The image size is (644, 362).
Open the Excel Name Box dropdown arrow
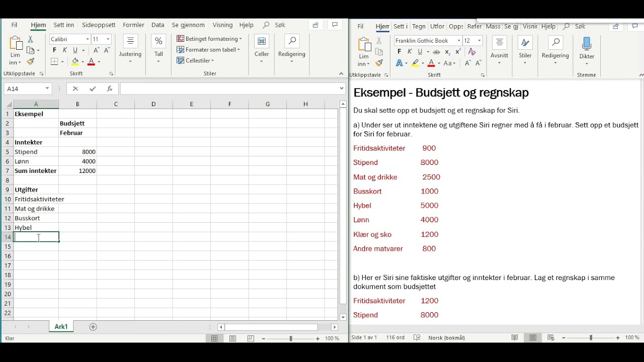pos(47,88)
